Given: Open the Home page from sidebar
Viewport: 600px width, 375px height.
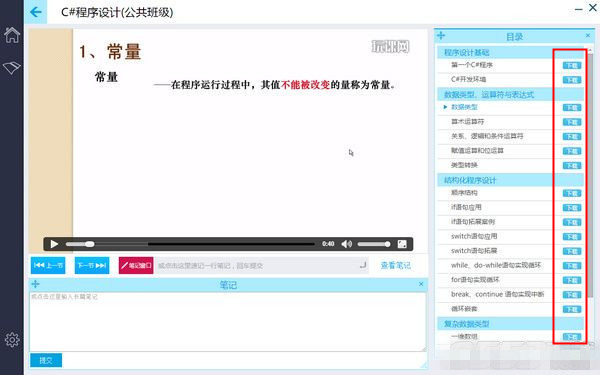Looking at the screenshot, I should pos(12,35).
